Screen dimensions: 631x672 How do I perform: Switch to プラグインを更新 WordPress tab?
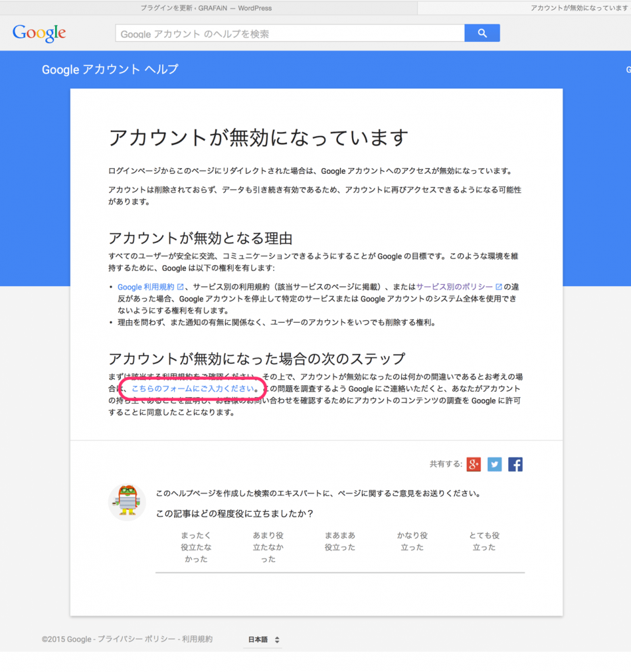[x=206, y=8]
